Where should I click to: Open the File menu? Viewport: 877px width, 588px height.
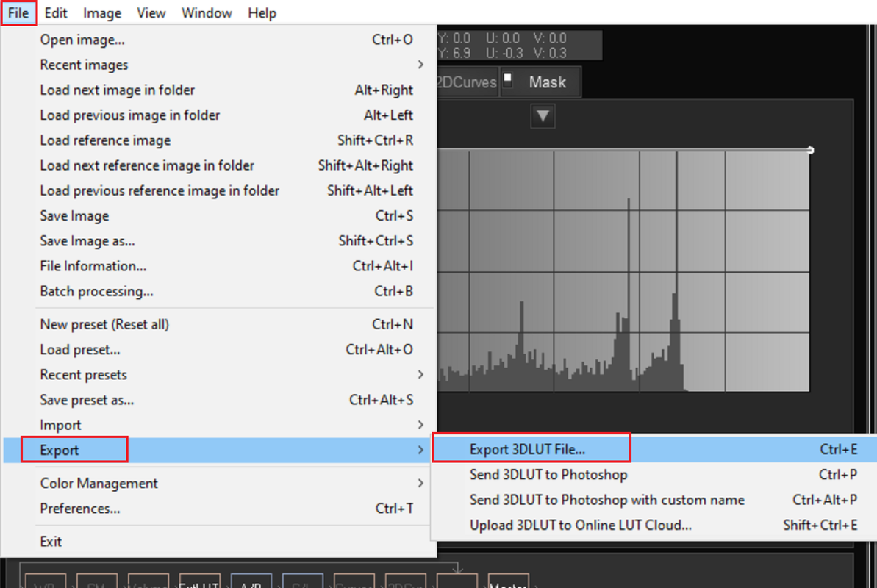[x=18, y=13]
